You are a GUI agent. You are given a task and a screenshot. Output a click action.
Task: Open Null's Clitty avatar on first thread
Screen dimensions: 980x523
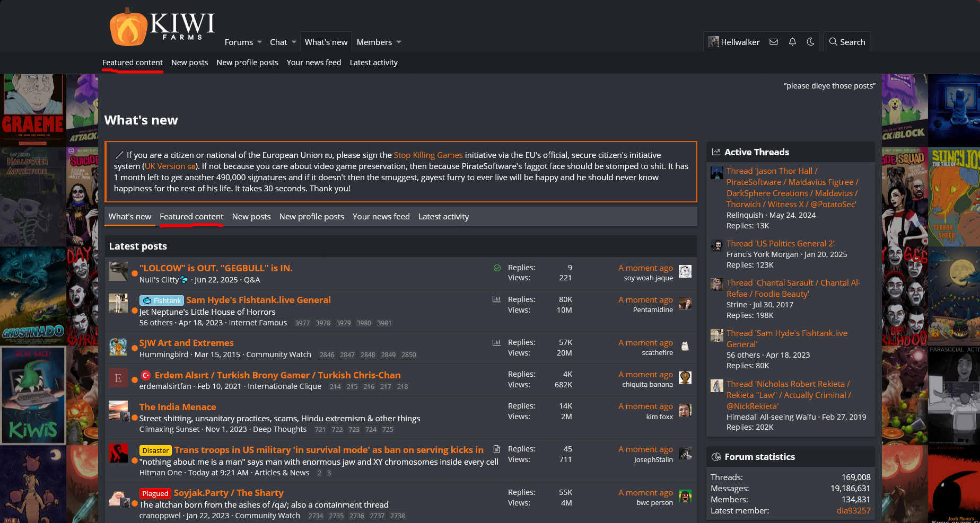[118, 271]
